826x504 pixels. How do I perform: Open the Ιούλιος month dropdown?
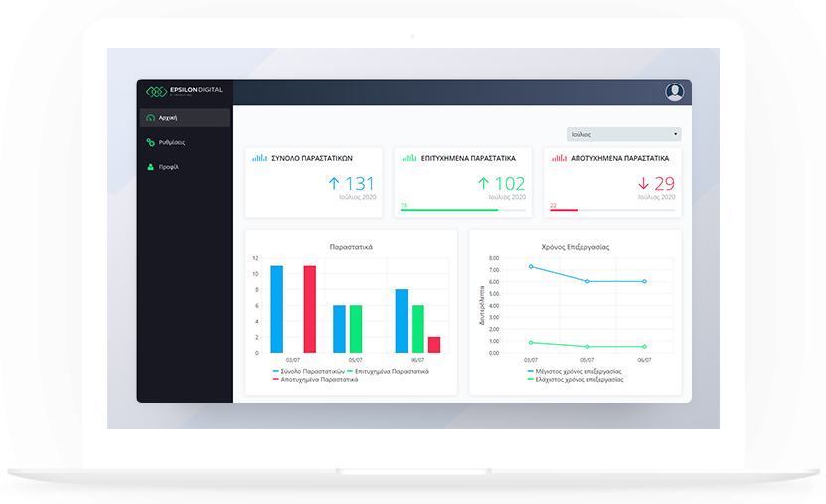623,134
